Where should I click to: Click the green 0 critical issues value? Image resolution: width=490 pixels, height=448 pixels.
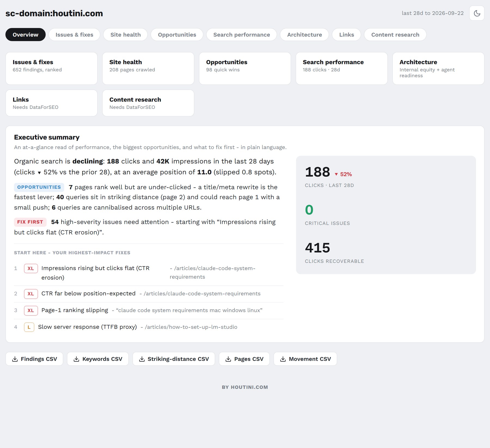(x=309, y=210)
